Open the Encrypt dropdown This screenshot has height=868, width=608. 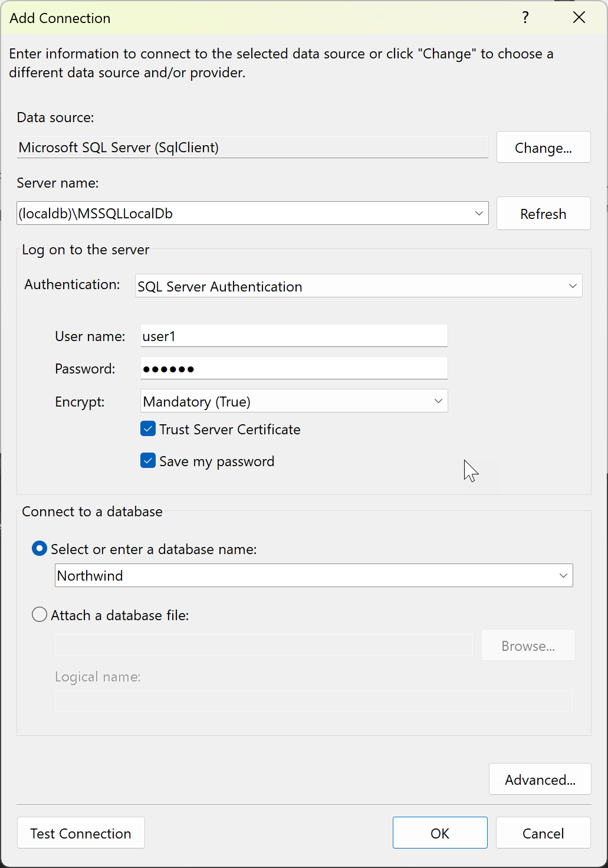tap(438, 401)
